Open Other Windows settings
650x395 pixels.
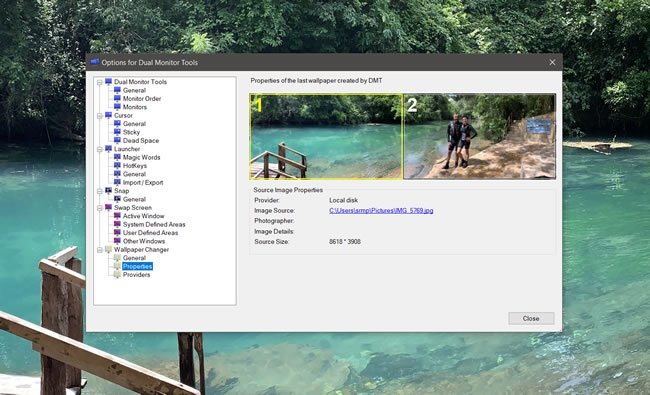click(x=144, y=241)
